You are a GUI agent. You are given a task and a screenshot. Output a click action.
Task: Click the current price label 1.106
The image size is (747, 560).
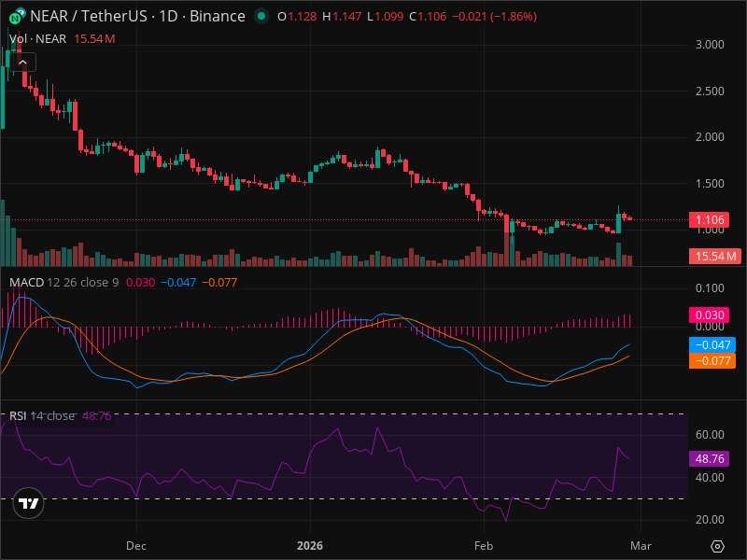point(710,220)
